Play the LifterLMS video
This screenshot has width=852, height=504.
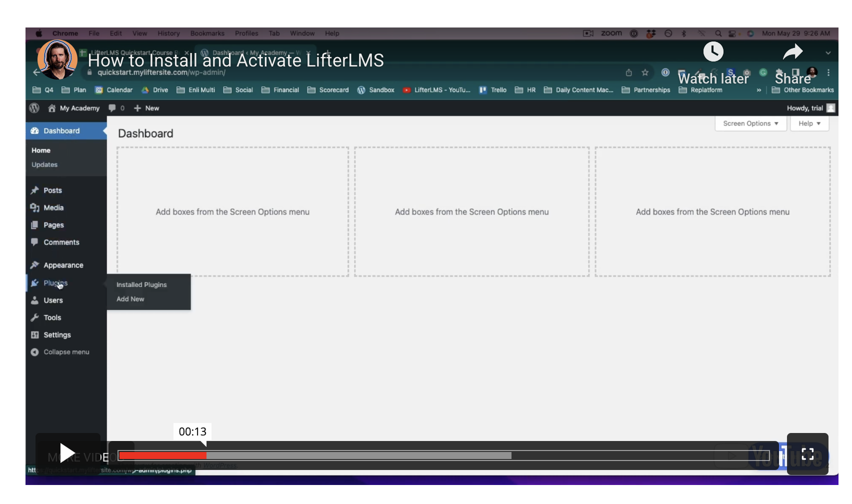67,453
